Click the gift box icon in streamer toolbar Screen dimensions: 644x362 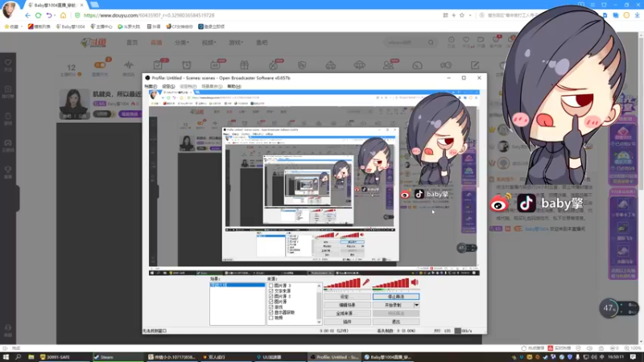(x=245, y=65)
